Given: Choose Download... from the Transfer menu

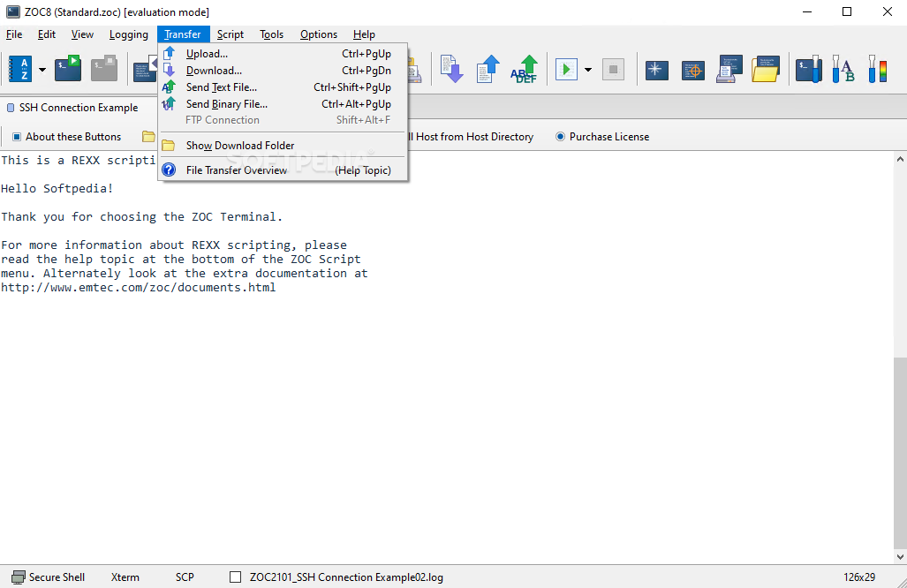Looking at the screenshot, I should pos(283,71).
